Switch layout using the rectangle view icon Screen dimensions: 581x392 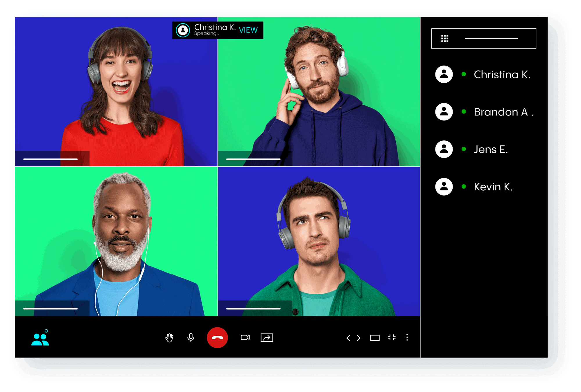(x=375, y=338)
